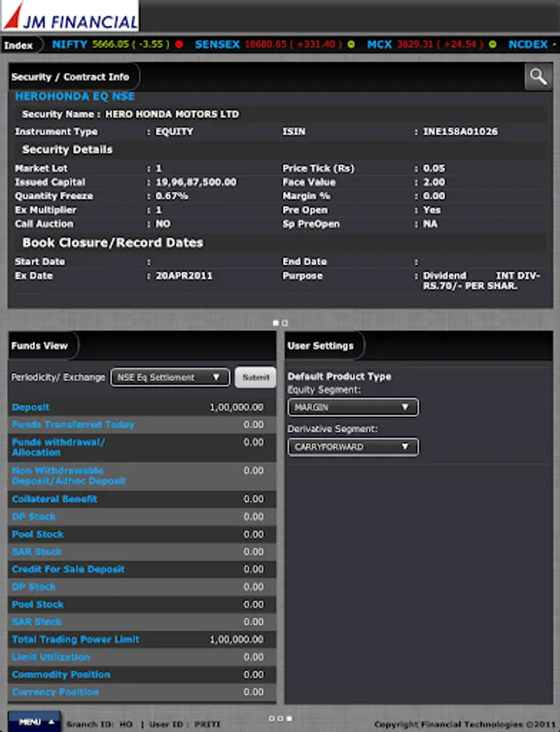
Task: Click the SENSEX value 18680.65
Action: (x=266, y=45)
